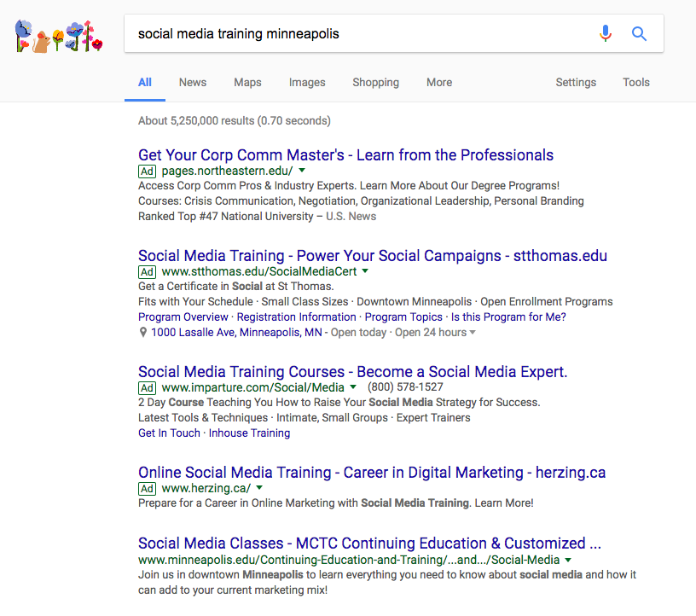Expand dropdown arrow beside stthomas.edu/SocialMediaCert
Image resolution: width=696 pixels, height=616 pixels.
(365, 271)
